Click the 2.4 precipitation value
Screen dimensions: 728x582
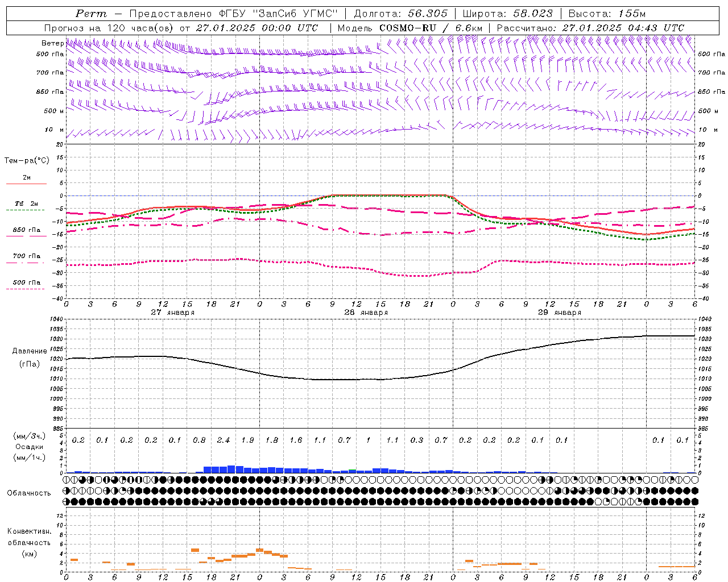(224, 440)
